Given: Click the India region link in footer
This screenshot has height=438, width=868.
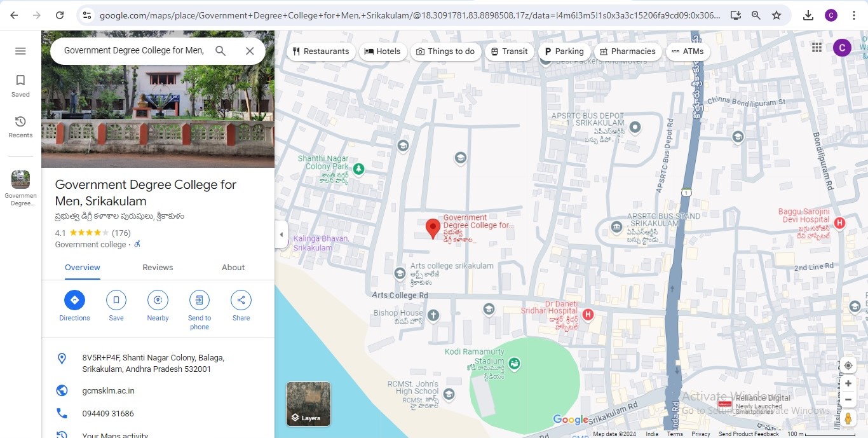Looking at the screenshot, I should point(652,434).
